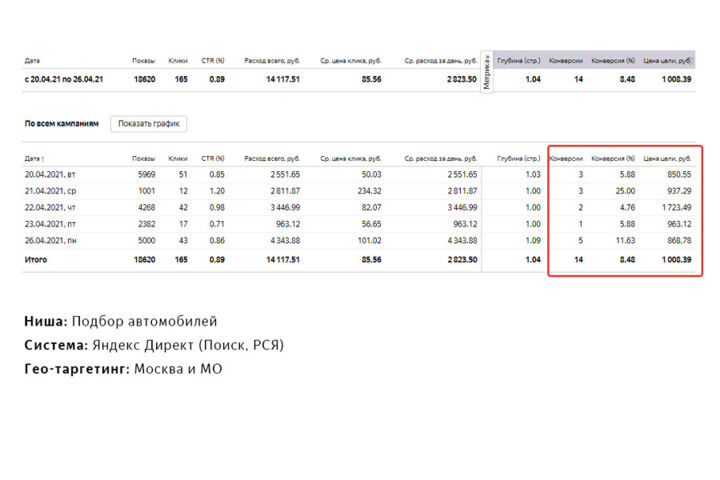The width and height of the screenshot is (720, 480).
Task: Click the 'По всем кампаниям' label
Action: coord(62,124)
